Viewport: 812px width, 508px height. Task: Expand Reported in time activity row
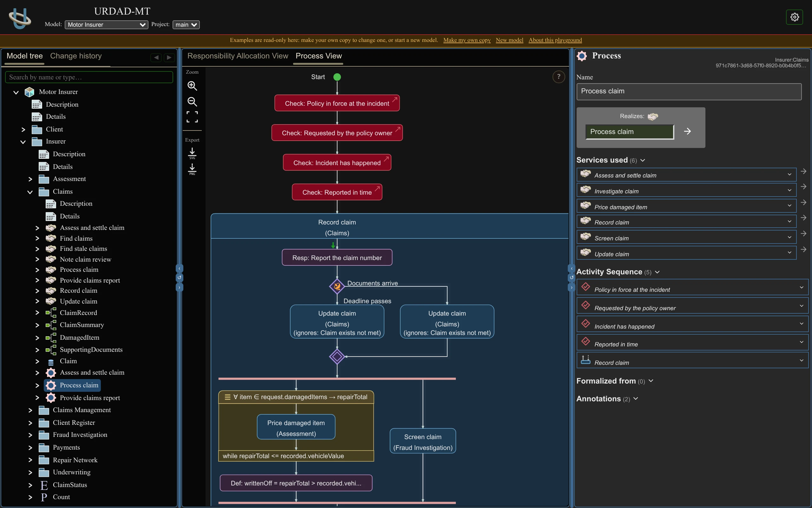coord(801,342)
